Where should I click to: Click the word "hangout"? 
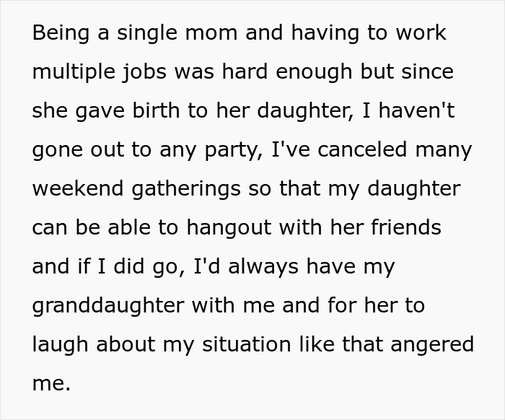pos(227,228)
